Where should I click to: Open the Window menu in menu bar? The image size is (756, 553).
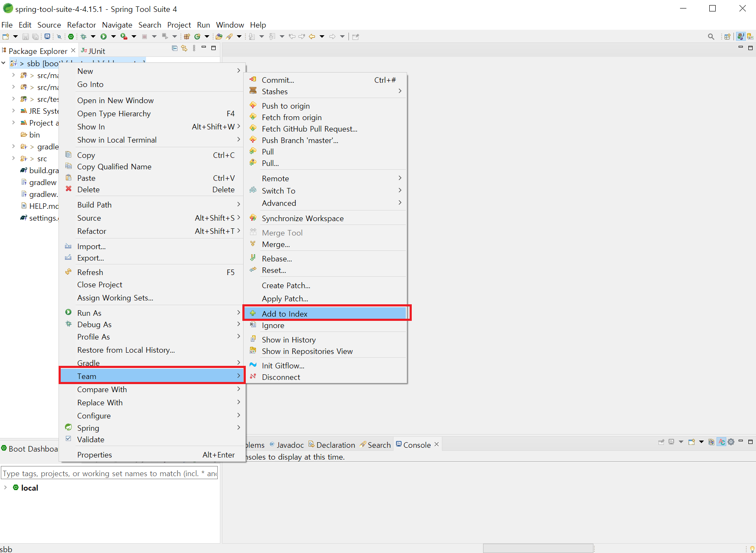pos(230,25)
